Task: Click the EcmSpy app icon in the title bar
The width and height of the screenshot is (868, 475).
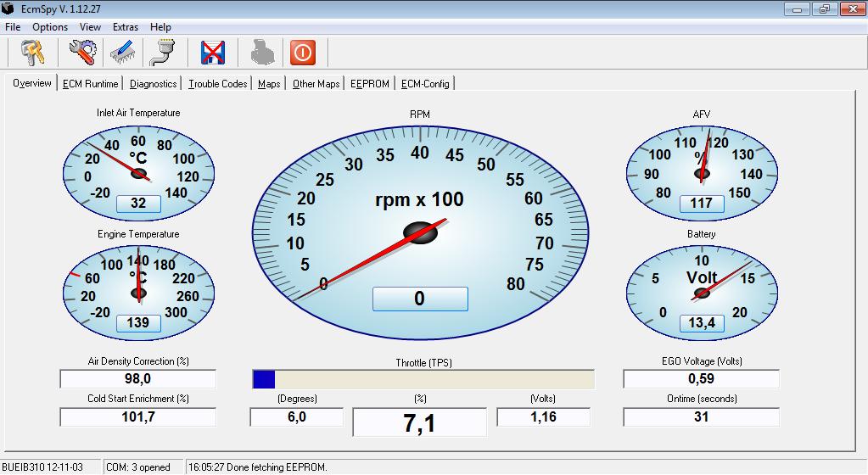Action: [x=8, y=9]
